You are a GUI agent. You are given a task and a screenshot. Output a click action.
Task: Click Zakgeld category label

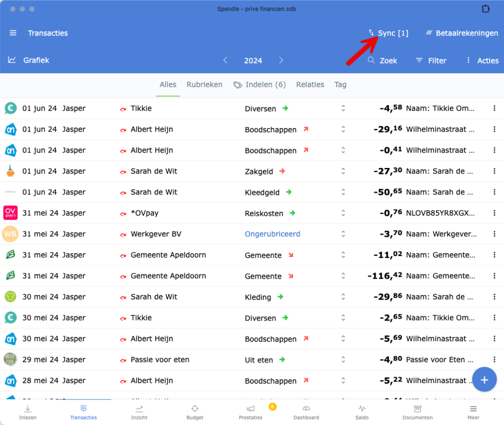click(x=259, y=171)
